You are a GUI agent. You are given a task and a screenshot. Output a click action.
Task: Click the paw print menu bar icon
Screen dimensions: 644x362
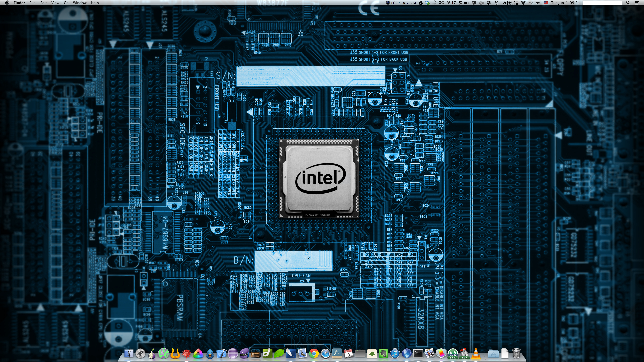489,3
